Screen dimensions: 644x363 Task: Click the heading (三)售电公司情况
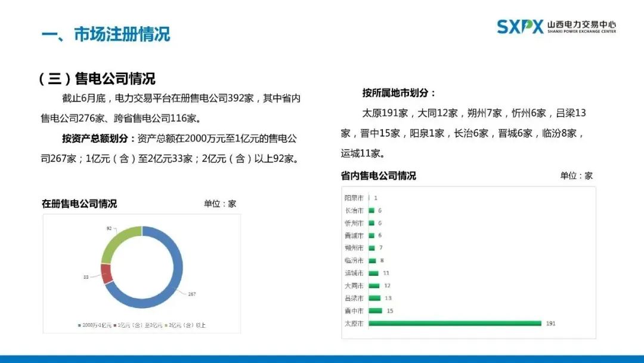point(96,78)
